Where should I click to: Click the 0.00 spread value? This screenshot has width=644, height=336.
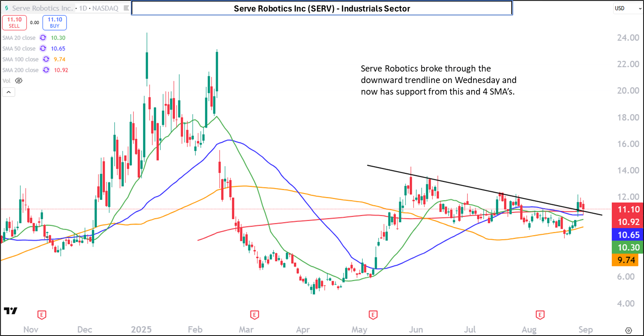(x=35, y=23)
